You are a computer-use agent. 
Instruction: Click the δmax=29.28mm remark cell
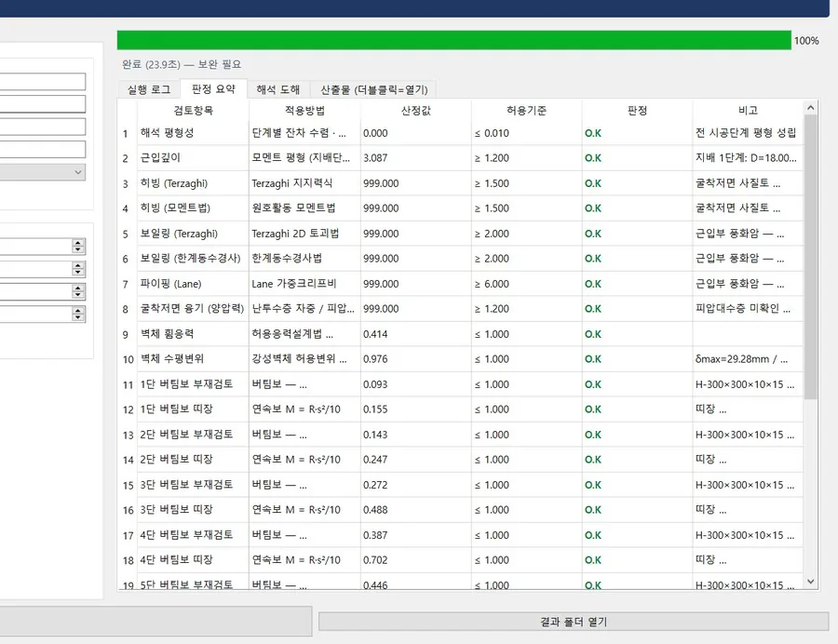tap(748, 359)
